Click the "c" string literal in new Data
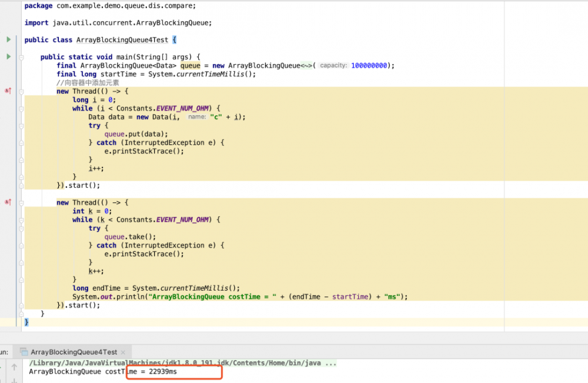The width and height of the screenshot is (588, 383). (216, 117)
